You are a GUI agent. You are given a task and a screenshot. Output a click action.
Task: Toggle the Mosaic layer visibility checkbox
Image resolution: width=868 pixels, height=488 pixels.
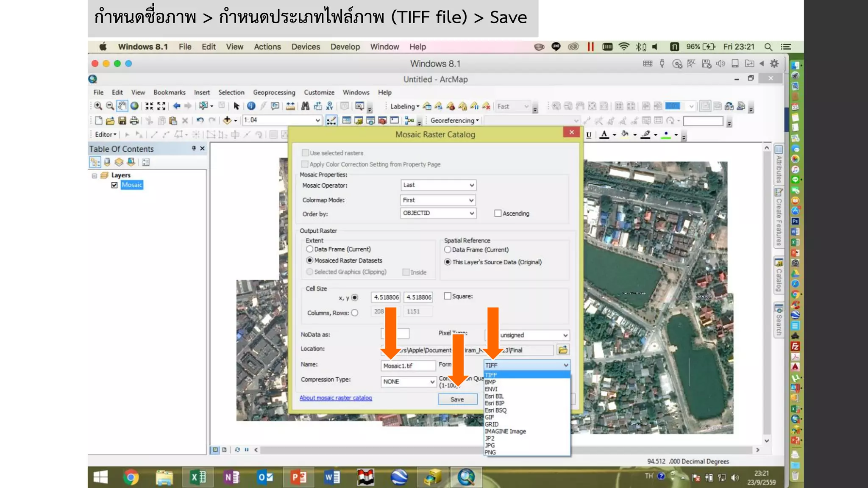pos(114,185)
